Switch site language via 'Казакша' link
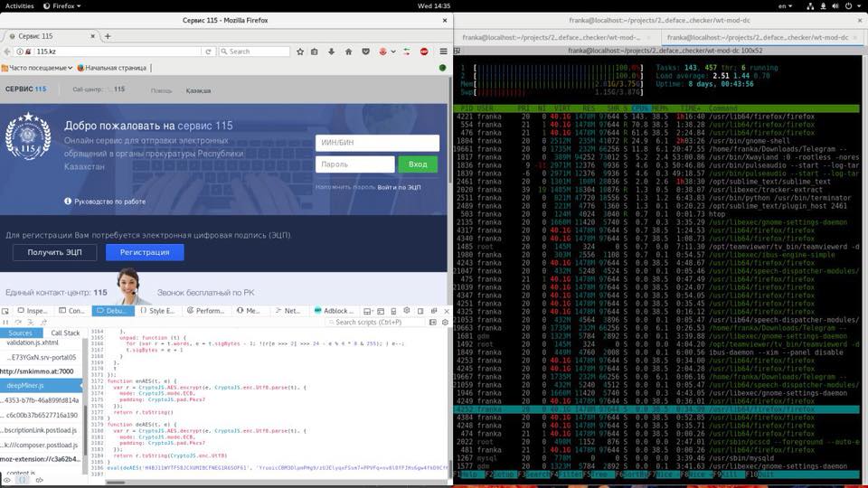868x488 pixels. (198, 90)
